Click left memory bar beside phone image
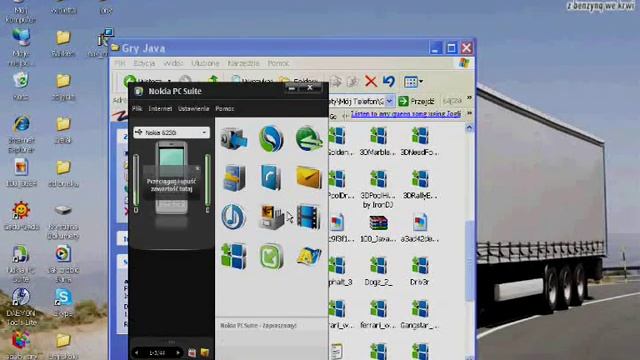Screen dimensions: 640x360 (x=136, y=180)
